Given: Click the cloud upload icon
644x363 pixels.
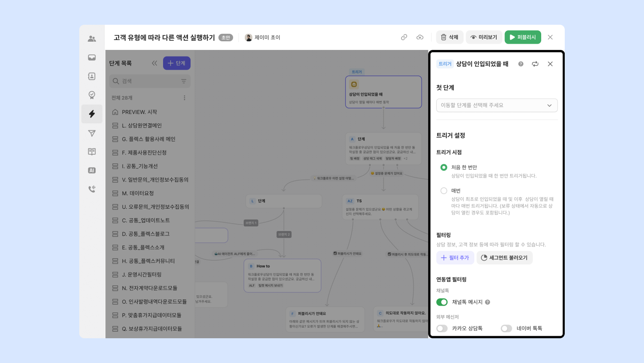Looking at the screenshot, I should tap(420, 37).
